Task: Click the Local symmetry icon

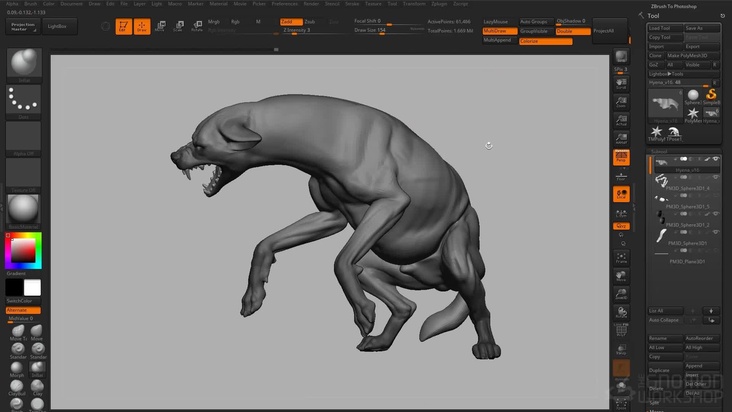Action: tap(621, 193)
